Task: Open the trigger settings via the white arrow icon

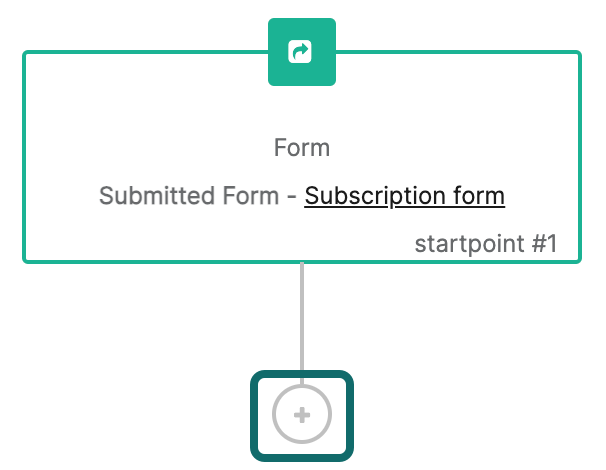Action: pyautogui.click(x=300, y=51)
